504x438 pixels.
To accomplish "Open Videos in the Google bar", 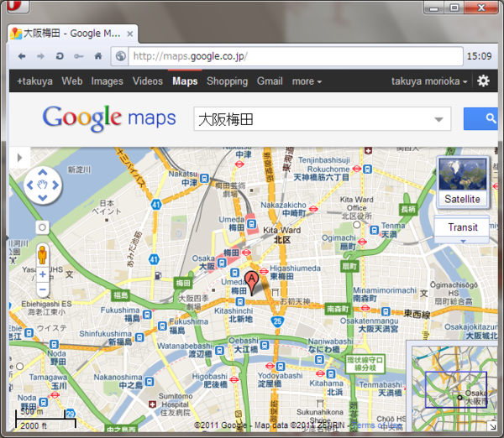I will pyautogui.click(x=148, y=81).
